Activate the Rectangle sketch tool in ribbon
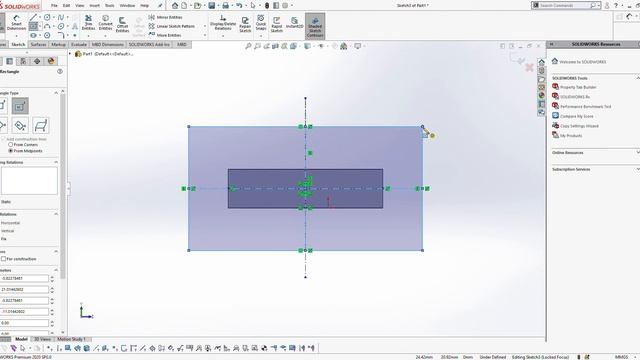This screenshot has width=640, height=360. pyautogui.click(x=33, y=26)
